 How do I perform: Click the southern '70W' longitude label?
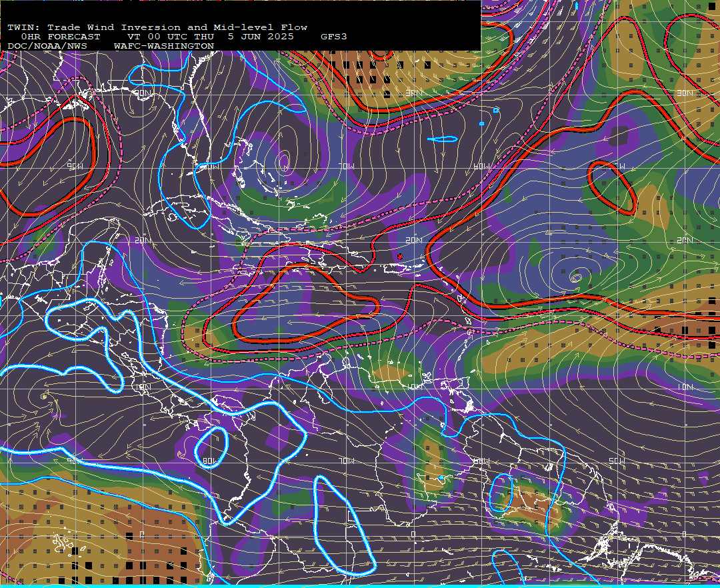point(347,461)
